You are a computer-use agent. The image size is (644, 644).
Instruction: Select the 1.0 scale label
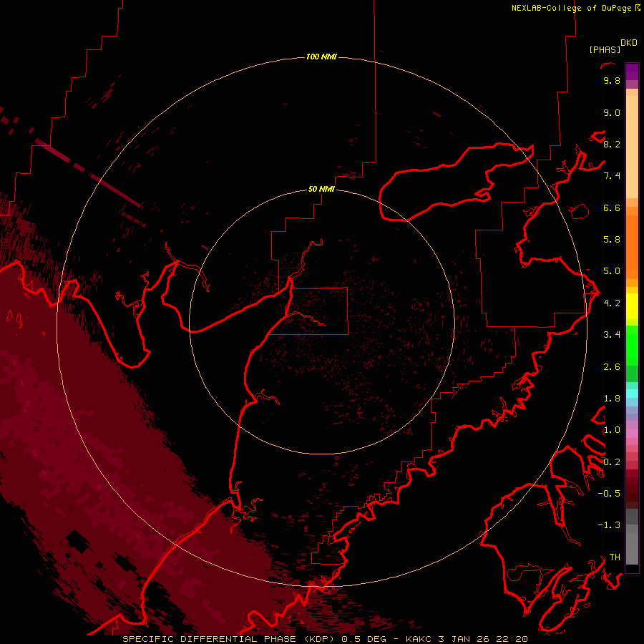pos(612,430)
